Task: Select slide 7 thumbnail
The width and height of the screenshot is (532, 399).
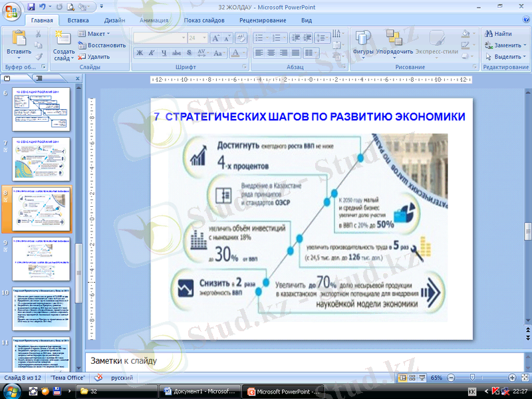Action: pyautogui.click(x=41, y=160)
